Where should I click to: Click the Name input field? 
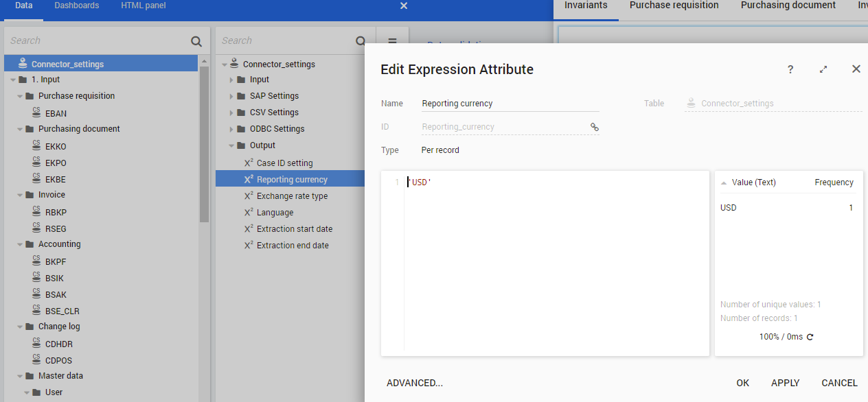pyautogui.click(x=510, y=104)
